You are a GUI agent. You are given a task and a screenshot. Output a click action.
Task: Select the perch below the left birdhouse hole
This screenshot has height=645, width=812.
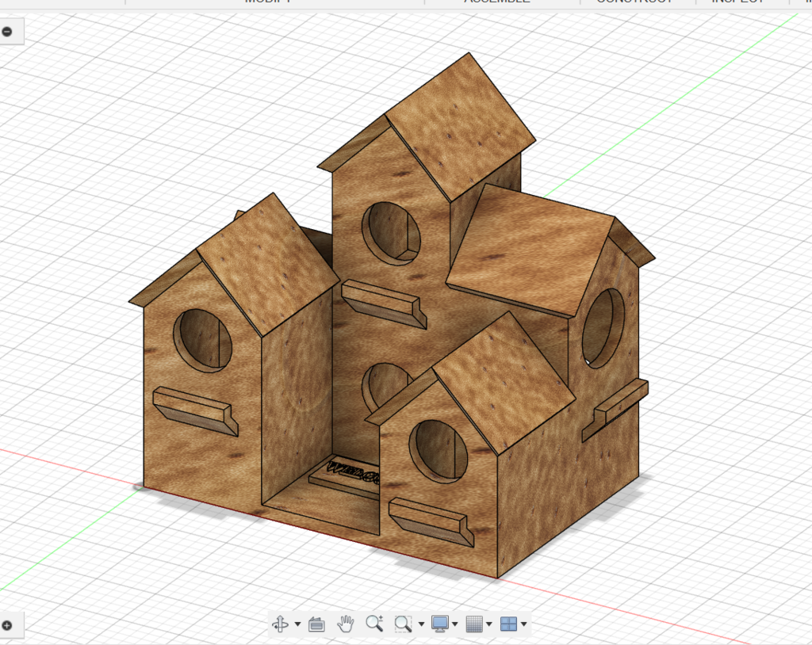click(x=195, y=410)
